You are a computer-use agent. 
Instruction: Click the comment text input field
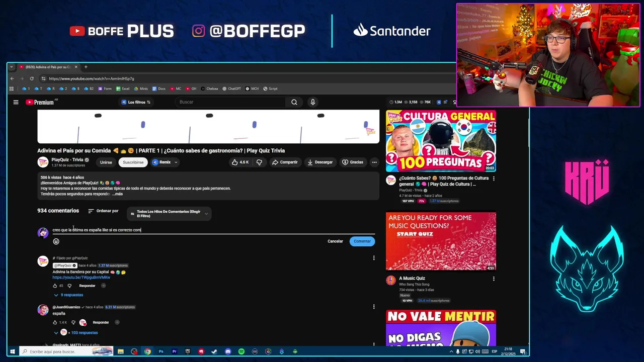coord(214,230)
